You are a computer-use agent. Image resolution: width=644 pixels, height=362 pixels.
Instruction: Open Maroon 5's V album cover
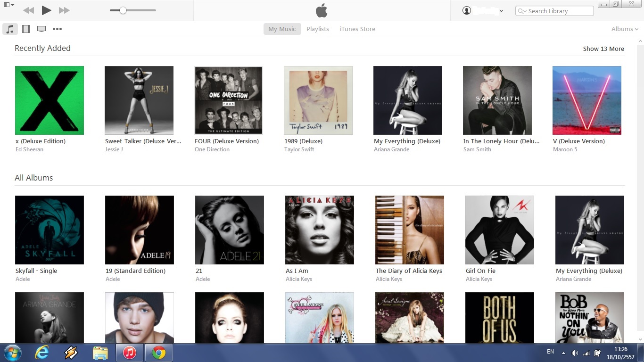pyautogui.click(x=587, y=100)
